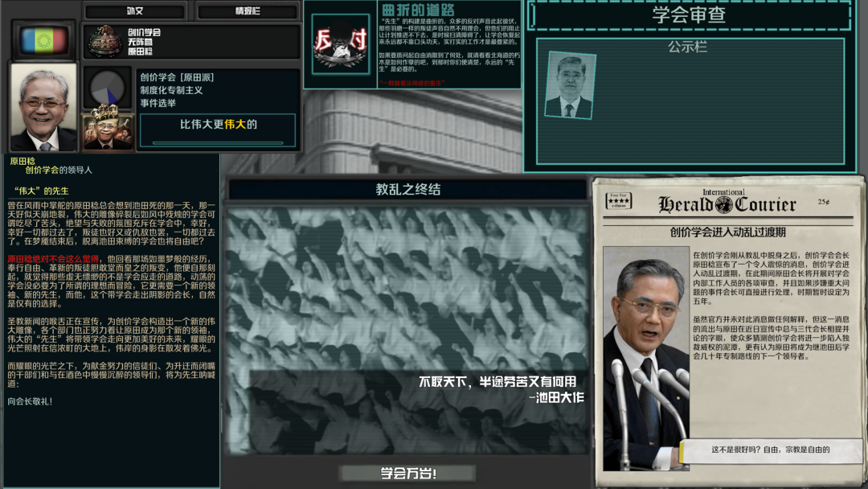The image size is (868, 489).
Task: Click the 事件选举 election text
Action: coord(158,103)
